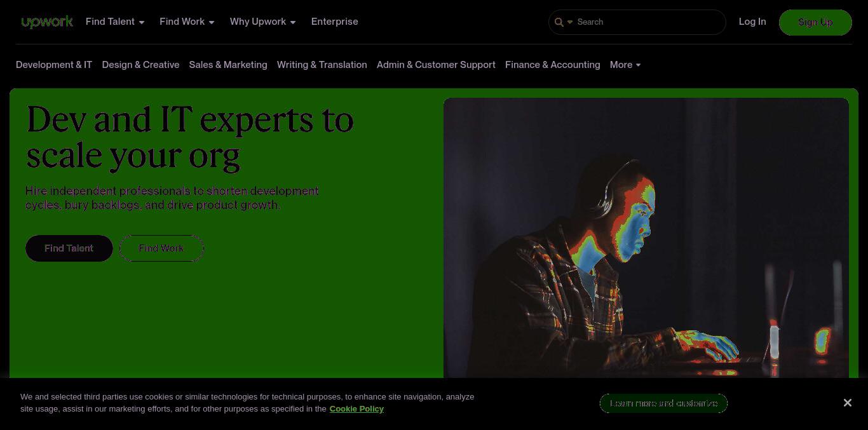Click the Sign Up button
This screenshot has width=868, height=430.
click(815, 22)
